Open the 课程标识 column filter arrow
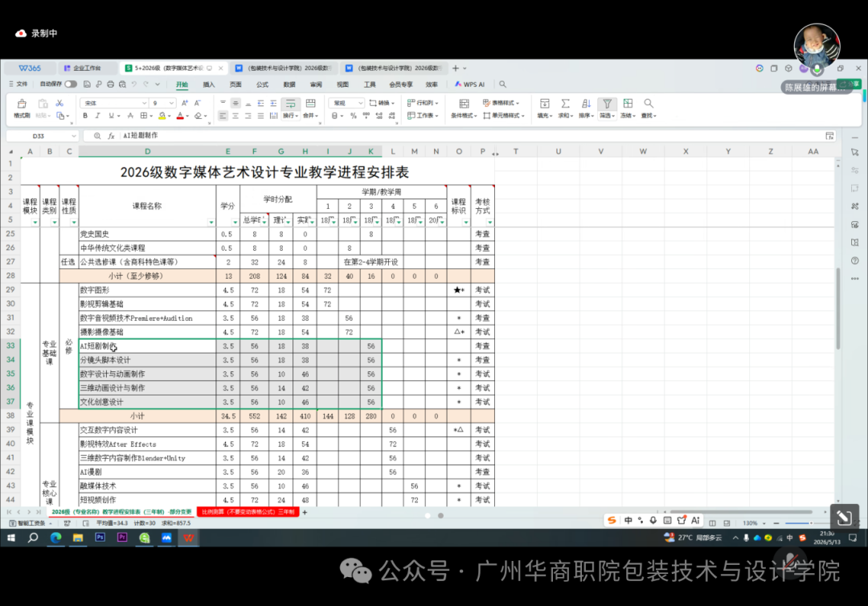This screenshot has width=868, height=606. 465,222
